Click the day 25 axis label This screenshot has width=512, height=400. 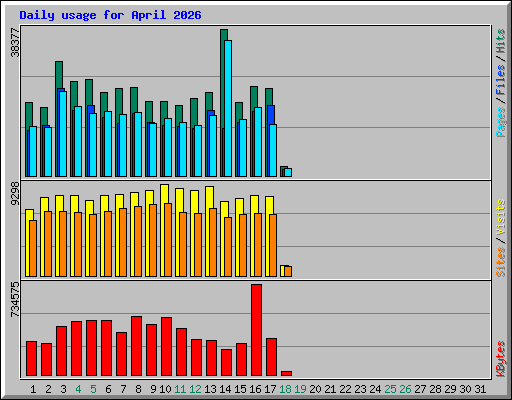(390, 389)
